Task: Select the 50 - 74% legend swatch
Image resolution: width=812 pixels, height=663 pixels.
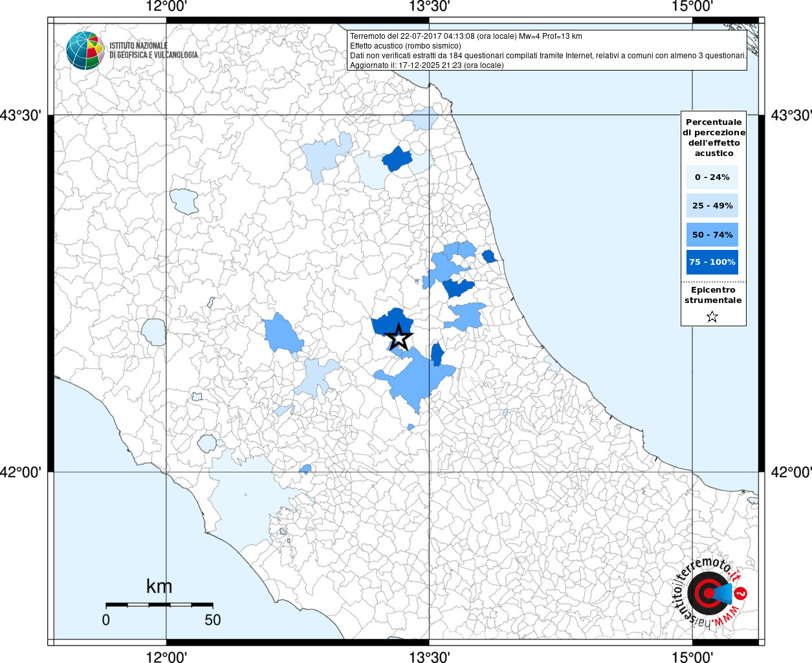Action: [712, 234]
